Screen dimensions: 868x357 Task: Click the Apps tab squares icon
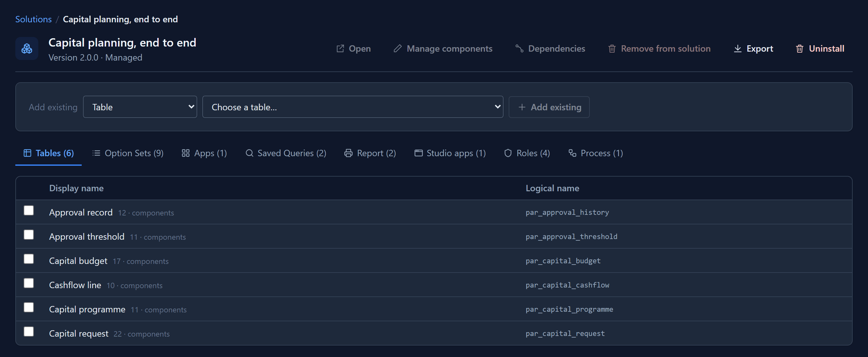click(x=186, y=153)
